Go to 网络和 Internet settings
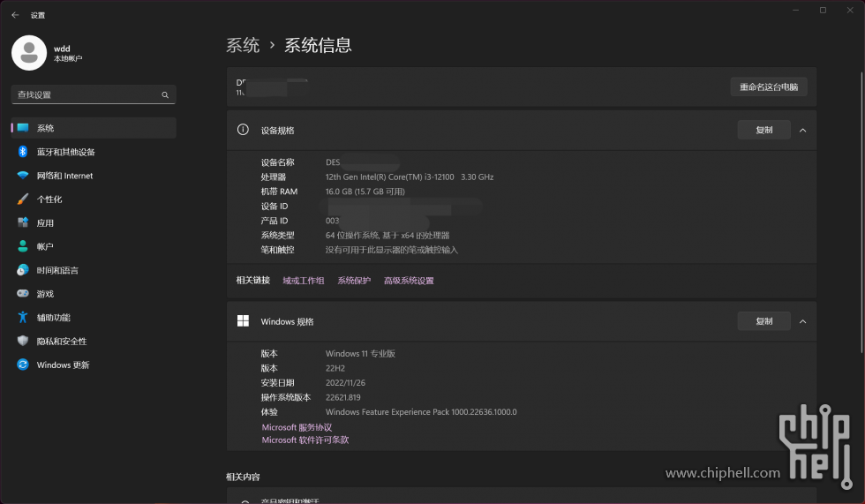 tap(94, 176)
